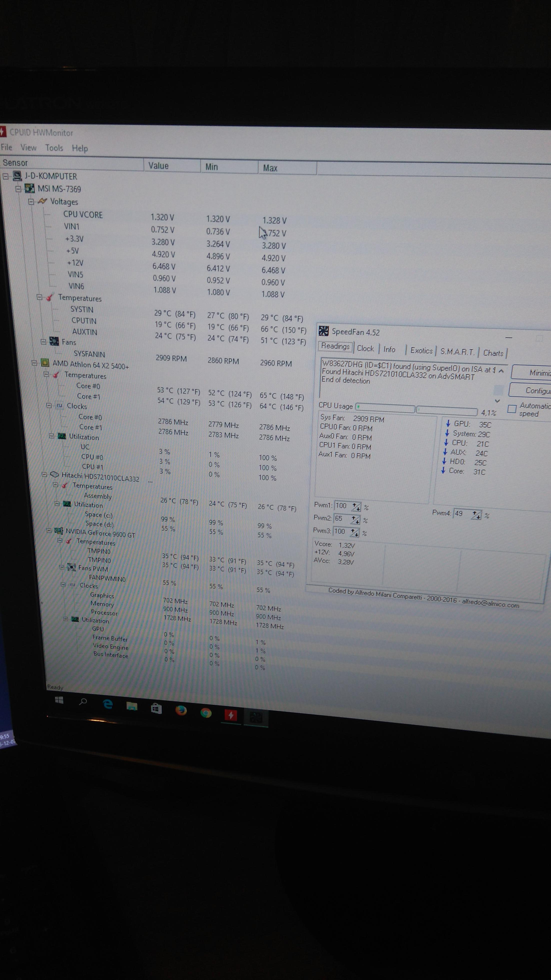Viewport: 551px width, 980px height.
Task: Collapse the Fans PWM node
Action: click(62, 567)
